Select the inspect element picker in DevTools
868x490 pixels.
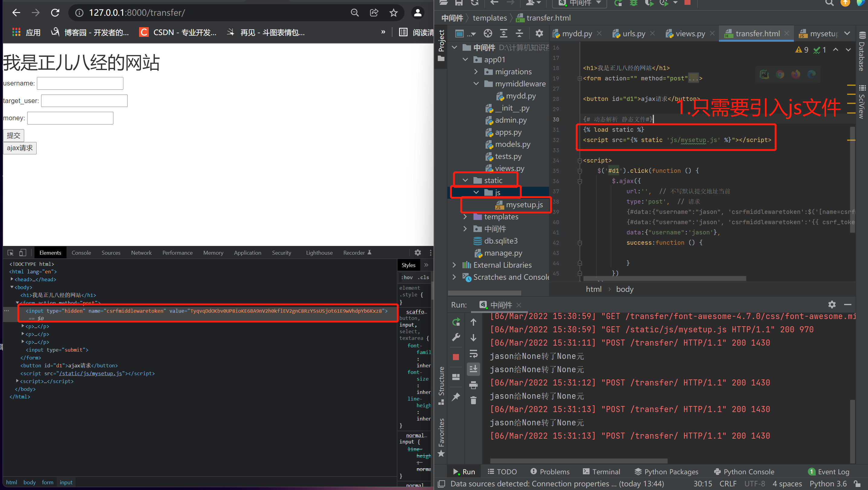tap(11, 253)
